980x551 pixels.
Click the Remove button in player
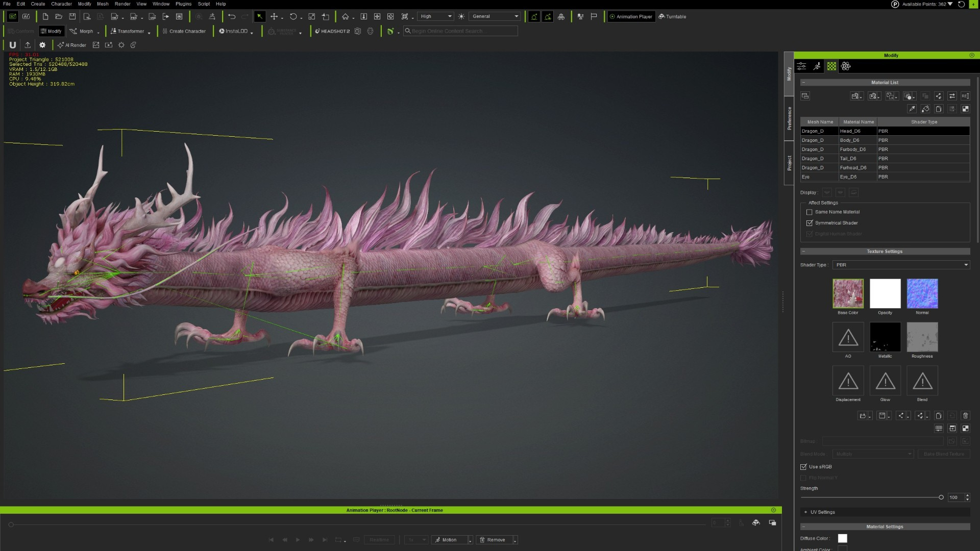[494, 540]
